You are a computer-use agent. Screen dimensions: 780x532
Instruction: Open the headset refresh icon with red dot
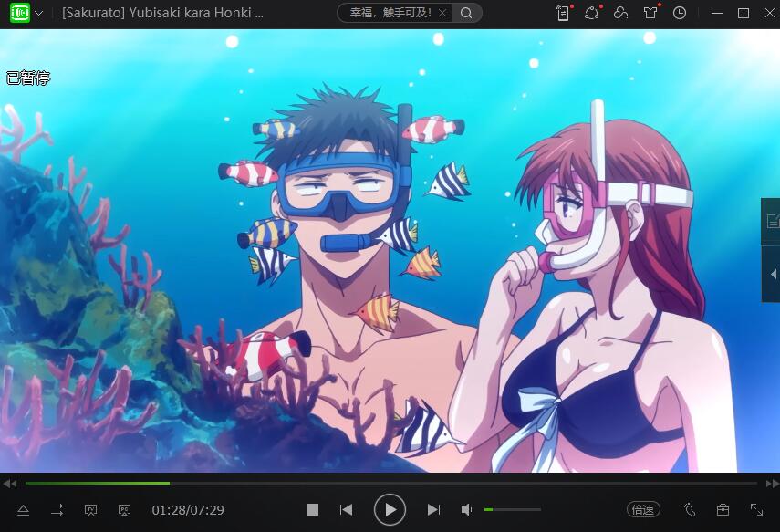point(591,13)
